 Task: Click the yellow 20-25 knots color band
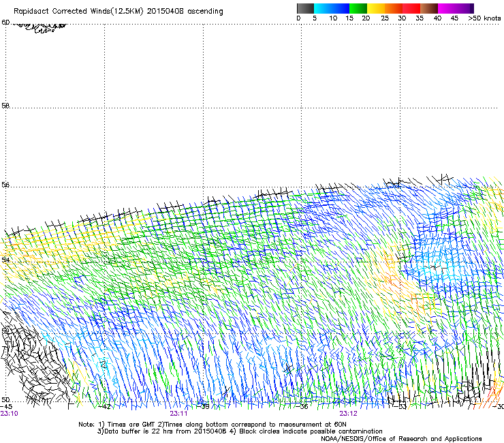[x=376, y=8]
